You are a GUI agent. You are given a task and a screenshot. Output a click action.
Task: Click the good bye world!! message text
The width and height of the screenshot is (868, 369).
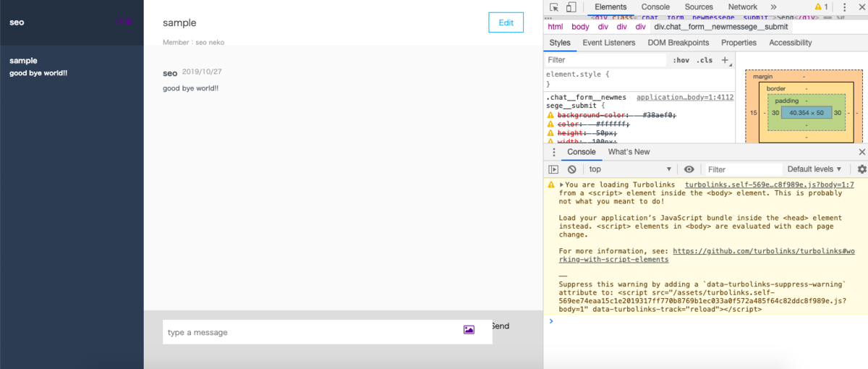[x=190, y=88]
